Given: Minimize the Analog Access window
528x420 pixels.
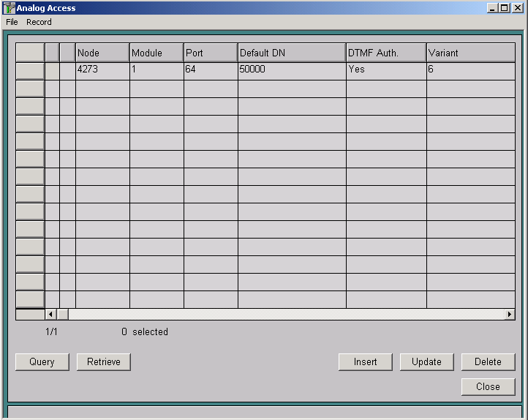Looking at the screenshot, I should 493,8.
